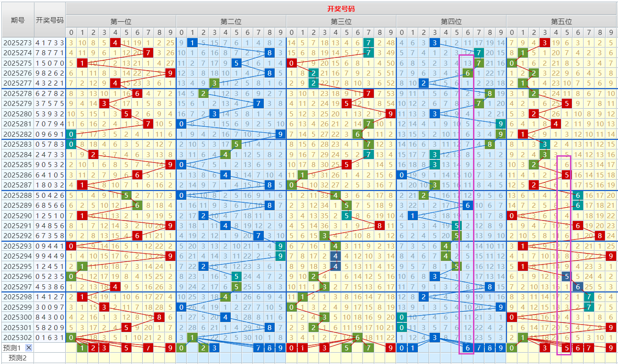Select the 第一位 column group header
Image resolution: width=618 pixels, height=364 pixels.
pyautogui.click(x=121, y=21)
